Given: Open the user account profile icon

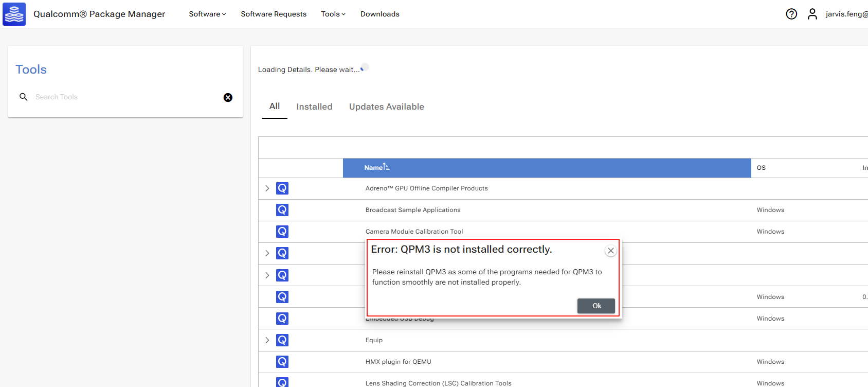Looking at the screenshot, I should [x=812, y=14].
